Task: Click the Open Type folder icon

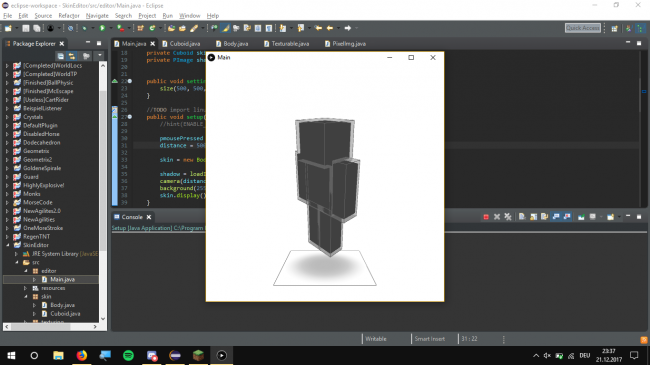Action: [x=171, y=28]
